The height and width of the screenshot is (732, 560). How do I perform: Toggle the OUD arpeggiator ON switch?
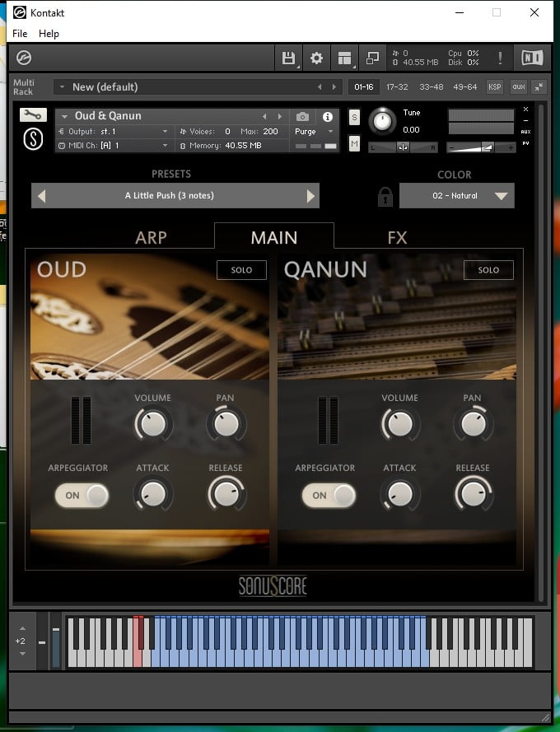pyautogui.click(x=82, y=496)
